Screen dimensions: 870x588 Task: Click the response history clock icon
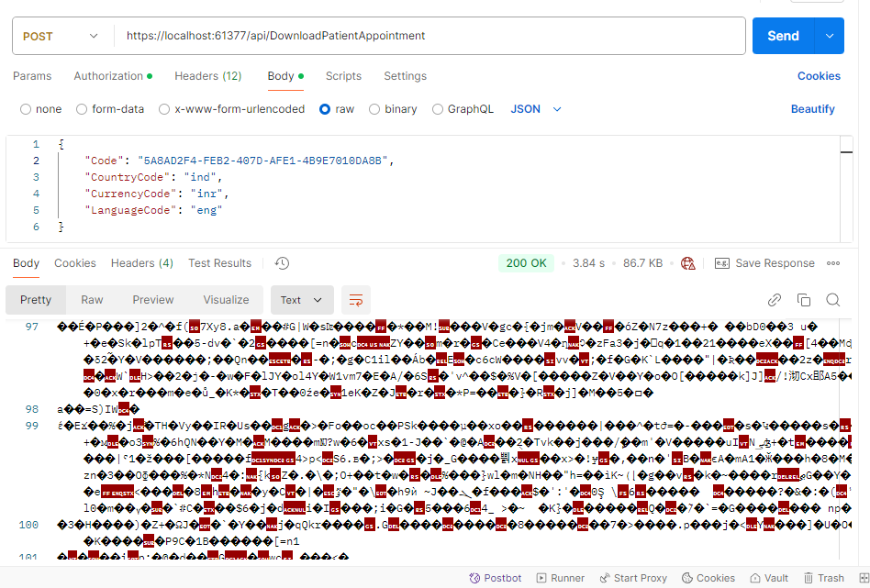tap(282, 263)
